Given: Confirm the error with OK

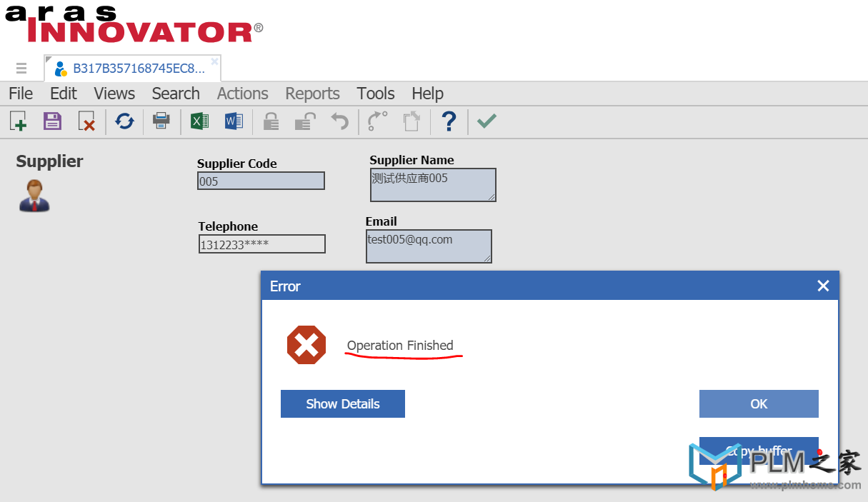Looking at the screenshot, I should (x=759, y=403).
